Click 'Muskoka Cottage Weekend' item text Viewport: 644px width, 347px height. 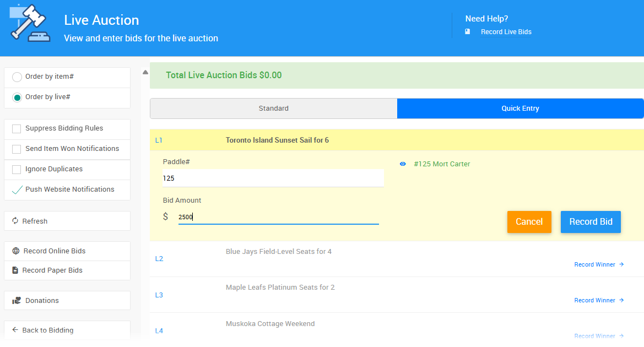point(270,324)
